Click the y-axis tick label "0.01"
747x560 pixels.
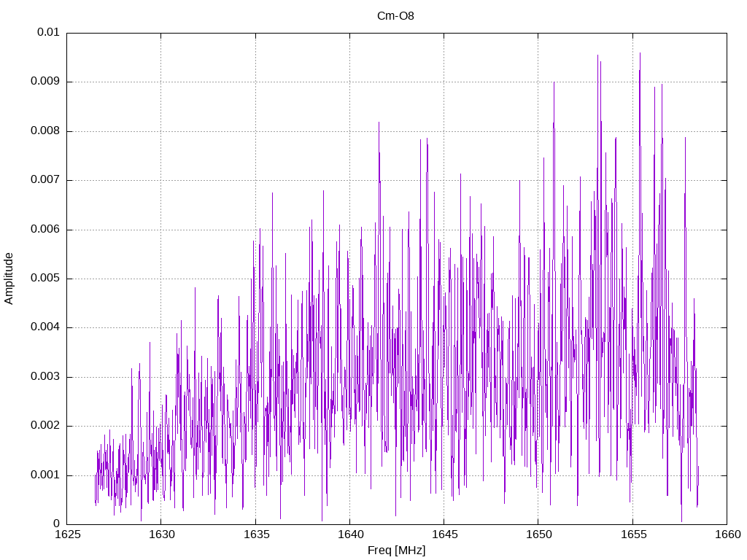pos(48,32)
